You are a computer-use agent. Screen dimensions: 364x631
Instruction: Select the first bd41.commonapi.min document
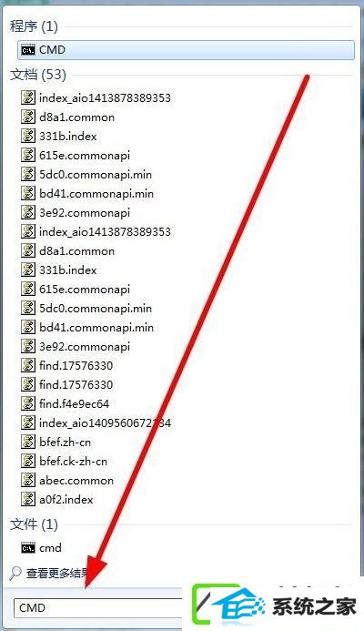96,194
